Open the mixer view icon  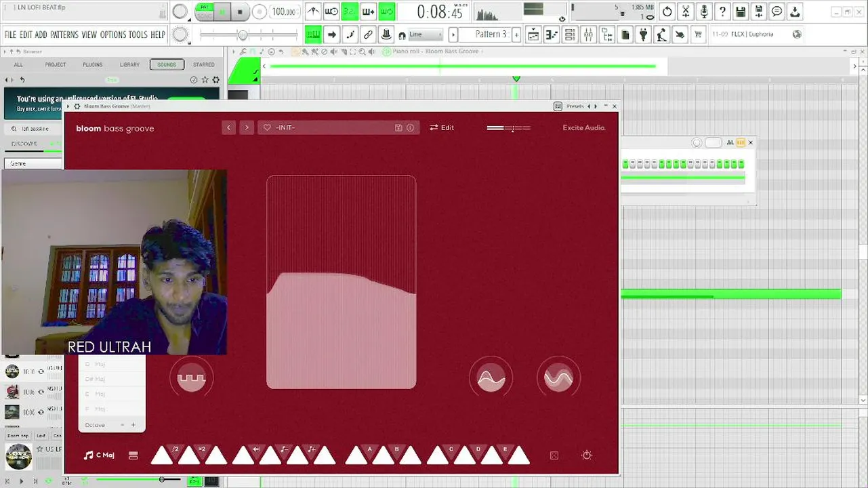588,35
